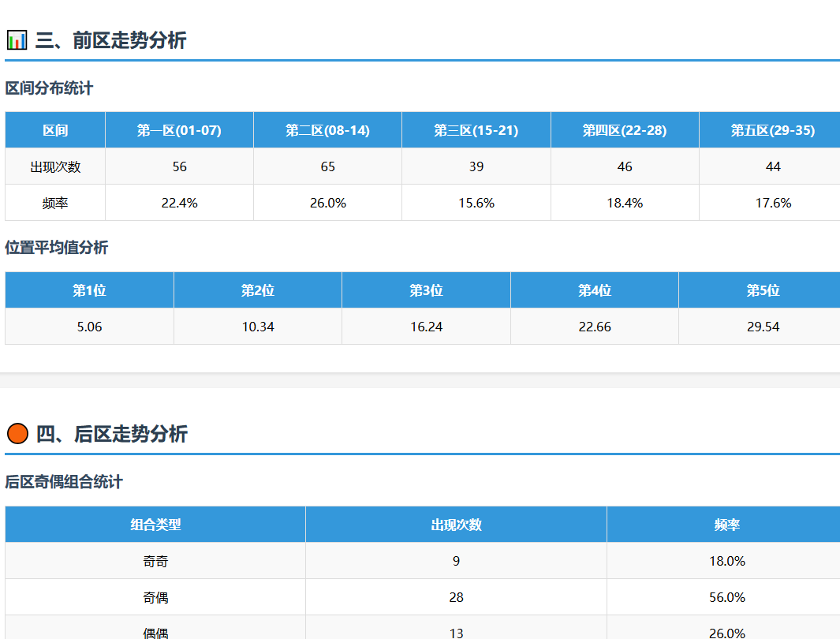840x639 pixels.
Task: Click the 四、后区走势分析 section heading
Action: 111,434
